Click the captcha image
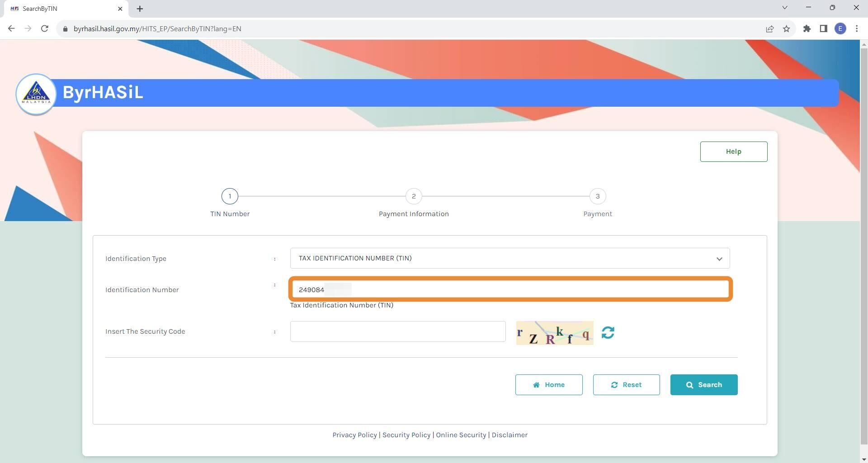The height and width of the screenshot is (463, 868). click(x=555, y=333)
